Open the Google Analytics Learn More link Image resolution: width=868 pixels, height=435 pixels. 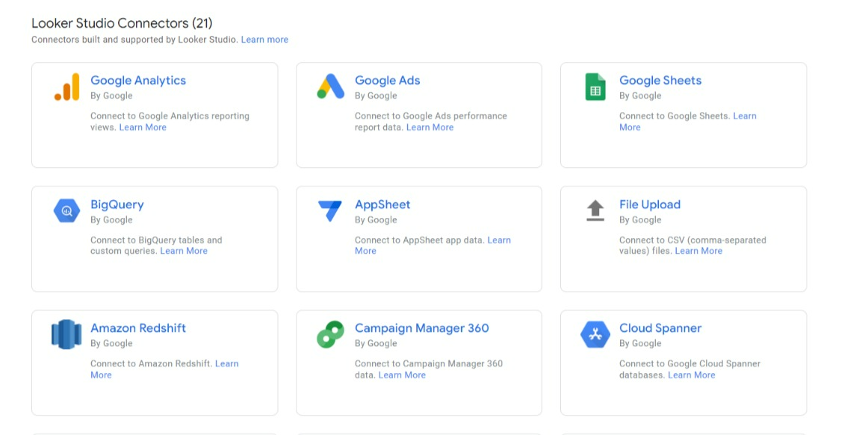click(x=143, y=128)
